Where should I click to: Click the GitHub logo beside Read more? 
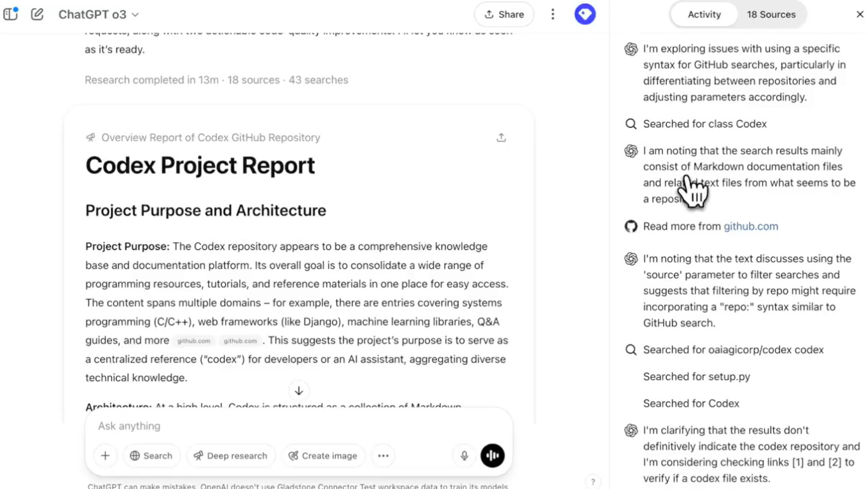click(631, 226)
